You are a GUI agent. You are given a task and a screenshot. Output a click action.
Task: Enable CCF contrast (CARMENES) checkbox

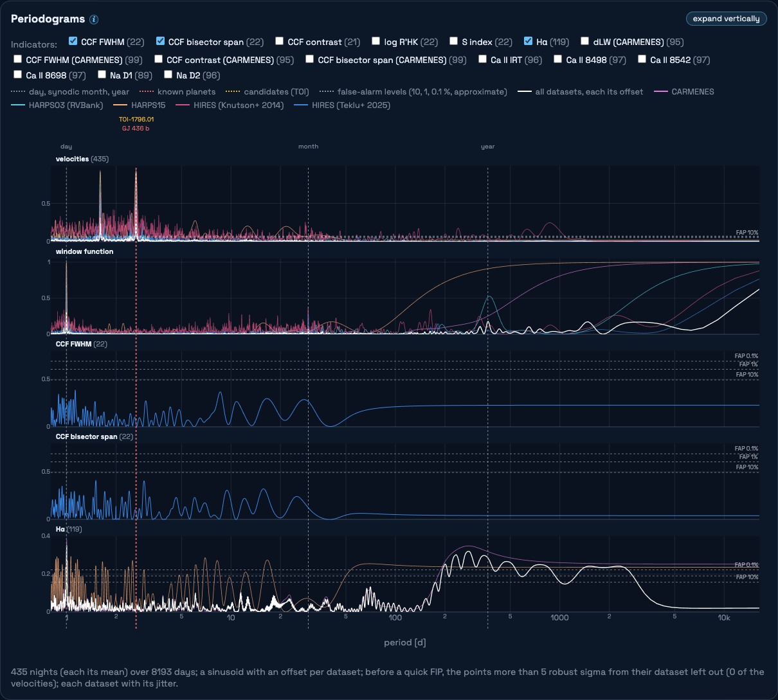(x=159, y=59)
